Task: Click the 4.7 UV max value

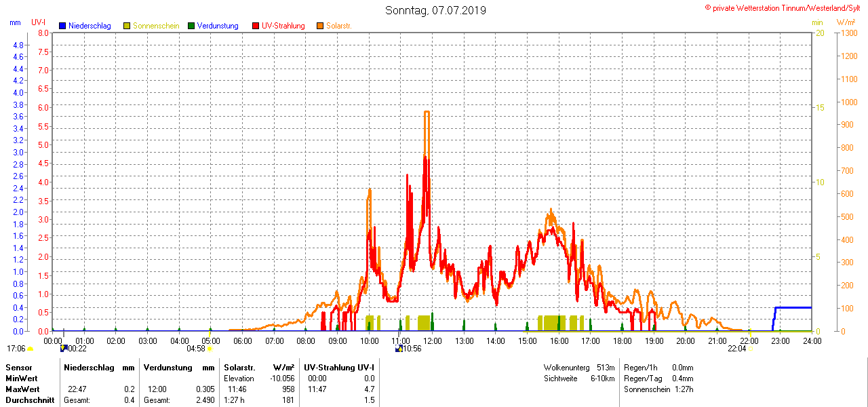Action: point(369,389)
